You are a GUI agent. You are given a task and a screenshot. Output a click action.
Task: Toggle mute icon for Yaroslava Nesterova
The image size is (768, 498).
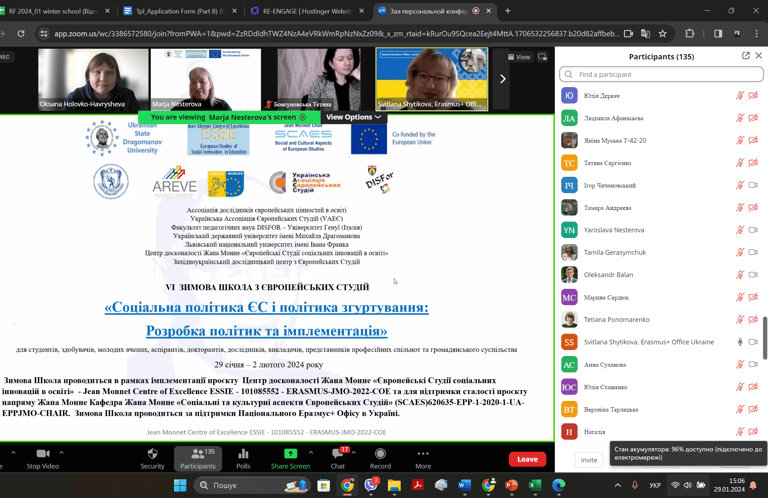pos(740,230)
